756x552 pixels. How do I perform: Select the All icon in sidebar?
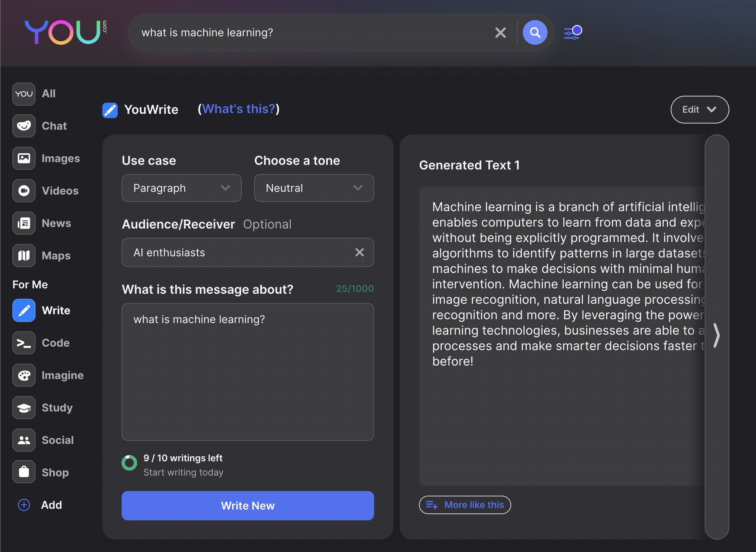click(24, 94)
